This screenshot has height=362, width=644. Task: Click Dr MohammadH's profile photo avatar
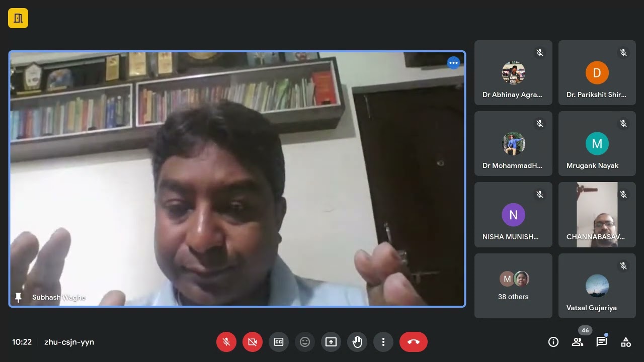[x=513, y=144]
